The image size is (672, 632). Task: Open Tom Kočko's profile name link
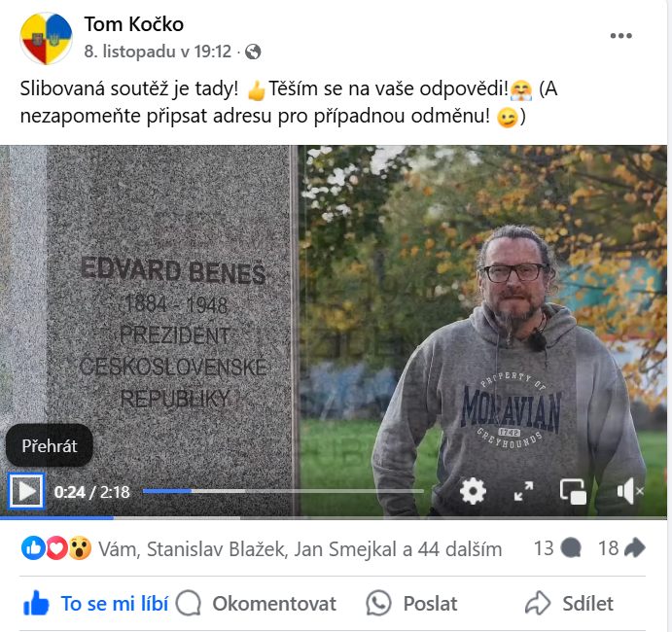(x=133, y=24)
